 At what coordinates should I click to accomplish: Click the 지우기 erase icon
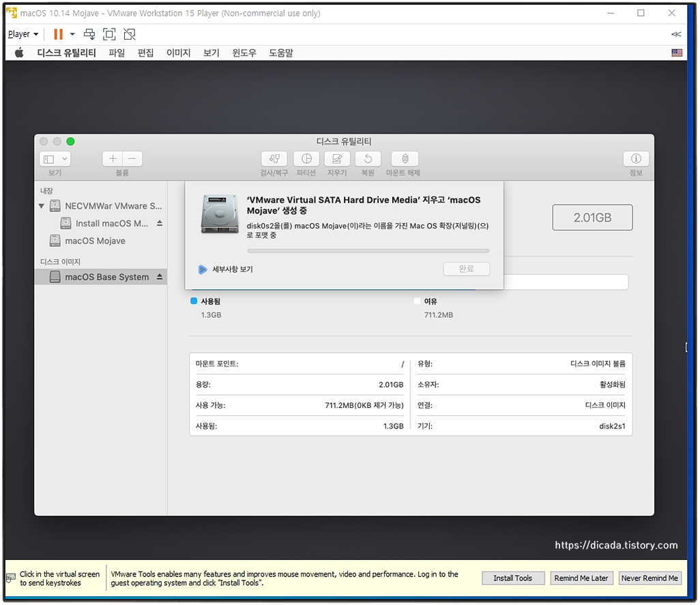click(x=337, y=159)
